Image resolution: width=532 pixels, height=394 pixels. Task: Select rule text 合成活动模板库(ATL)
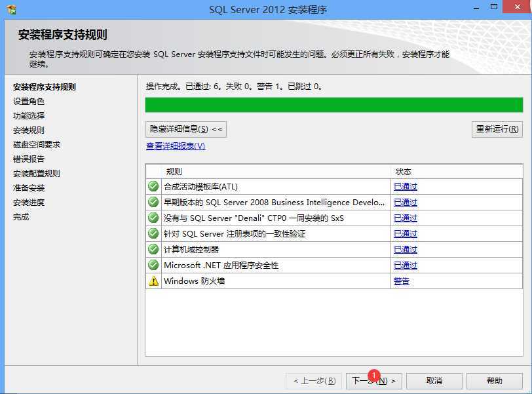pyautogui.click(x=201, y=187)
